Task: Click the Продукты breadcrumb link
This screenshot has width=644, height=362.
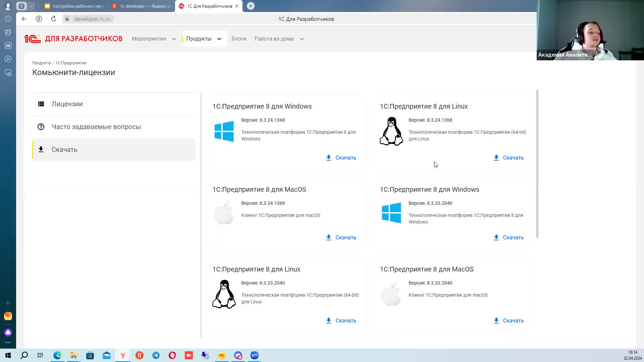Action: (42, 63)
